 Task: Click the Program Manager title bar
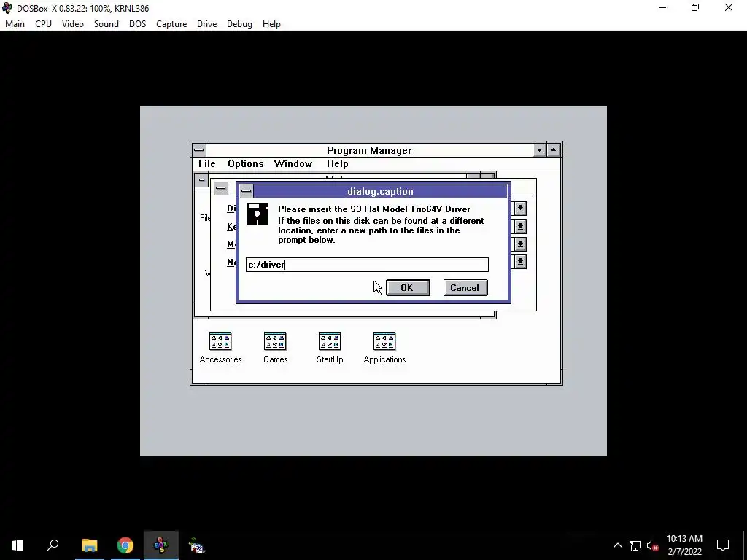click(x=369, y=150)
